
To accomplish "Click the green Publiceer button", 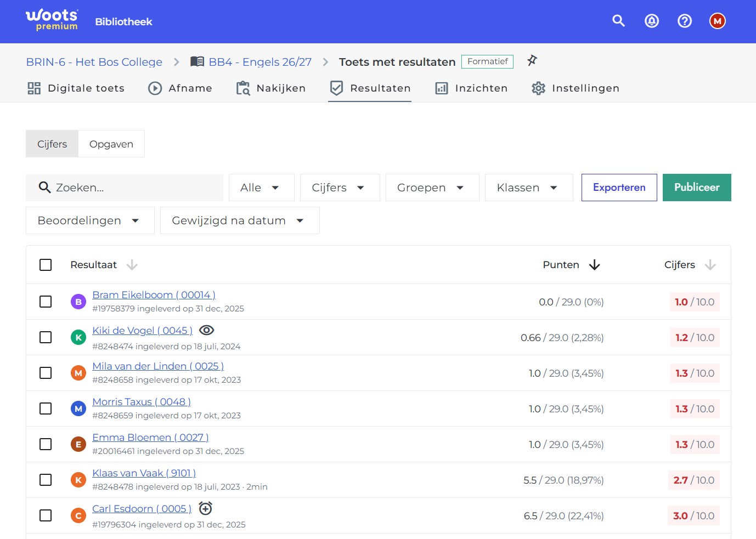I will (697, 188).
